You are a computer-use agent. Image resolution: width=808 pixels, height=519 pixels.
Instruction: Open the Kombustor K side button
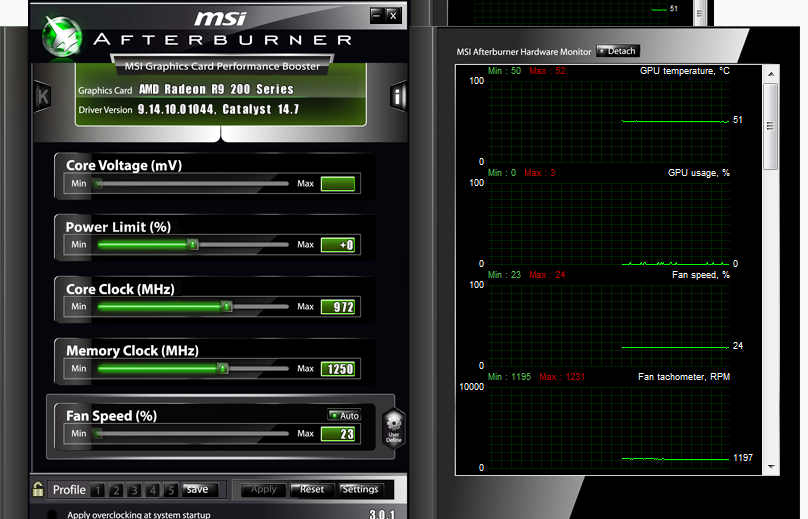[42, 96]
